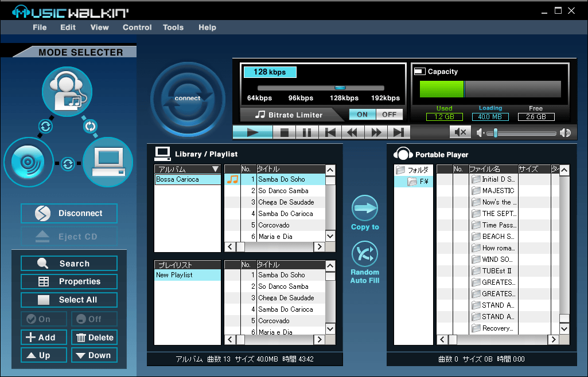
Task: Start playback with the Play button
Action: pyautogui.click(x=252, y=132)
